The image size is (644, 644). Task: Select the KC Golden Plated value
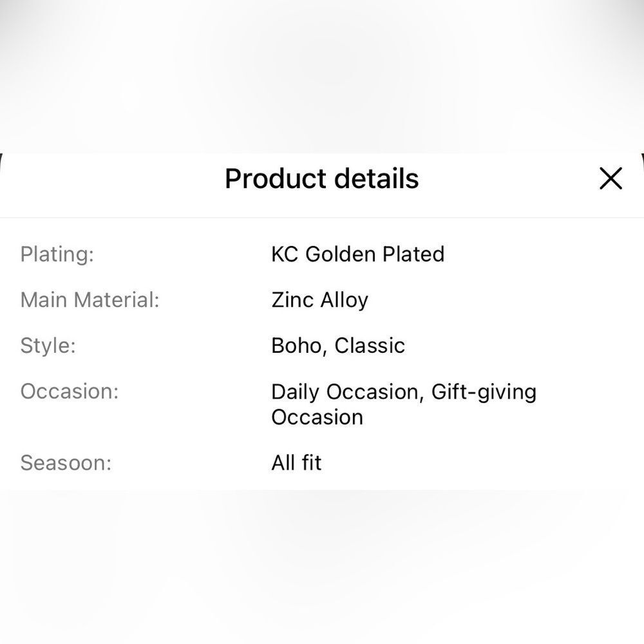pos(357,254)
